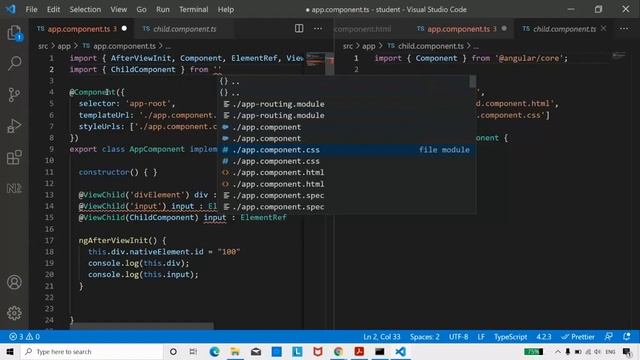Open left editor group more actions
The height and width of the screenshot is (360, 640).
point(318,28)
